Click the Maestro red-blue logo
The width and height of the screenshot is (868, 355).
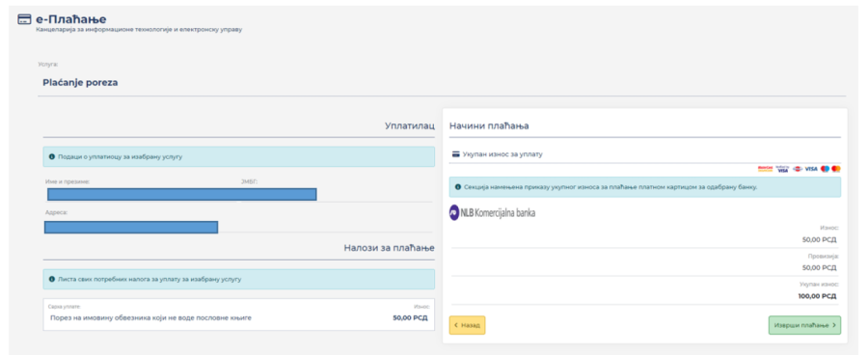pos(825,169)
